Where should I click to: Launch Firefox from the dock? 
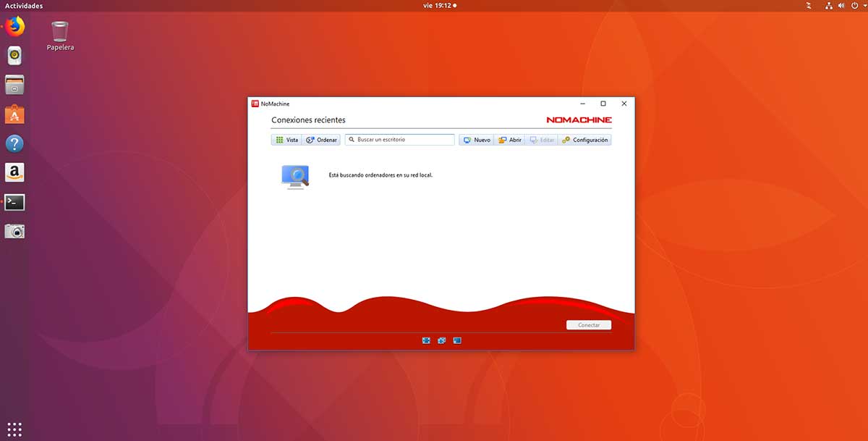(14, 27)
